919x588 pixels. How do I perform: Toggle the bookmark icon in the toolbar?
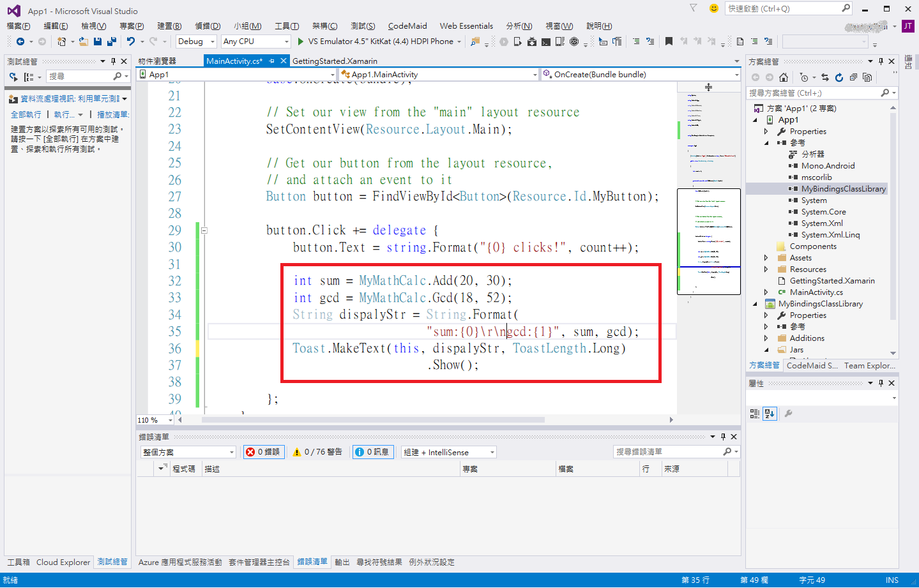pos(669,41)
